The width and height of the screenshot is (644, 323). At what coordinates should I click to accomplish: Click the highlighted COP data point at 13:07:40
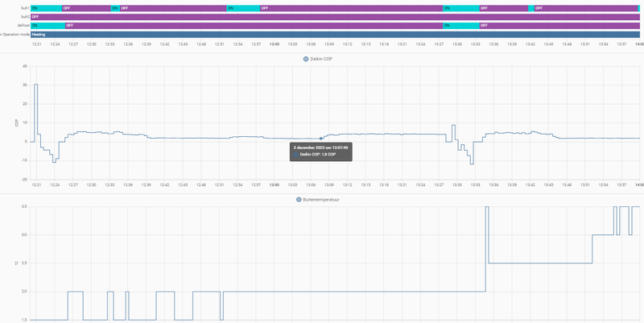(x=320, y=139)
